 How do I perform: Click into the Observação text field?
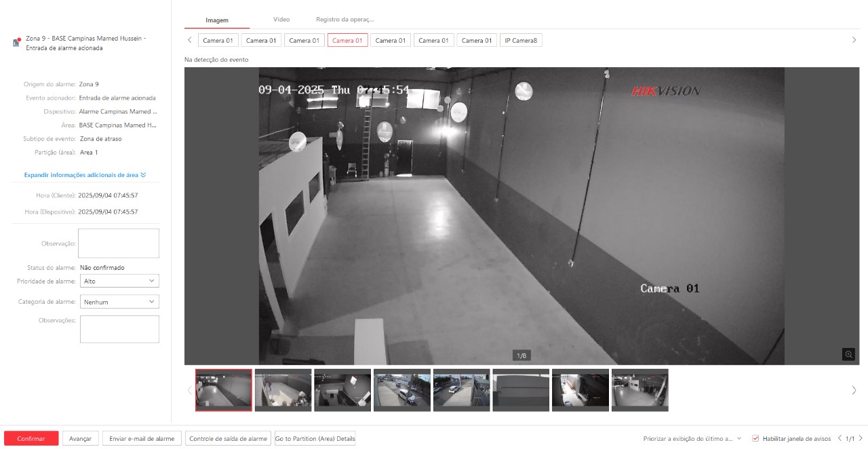point(119,243)
